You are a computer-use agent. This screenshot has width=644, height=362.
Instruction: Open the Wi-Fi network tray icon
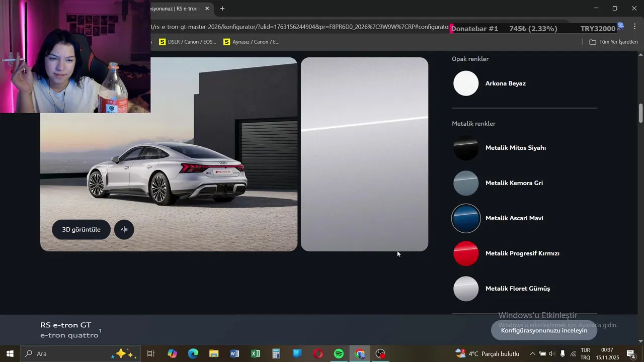pos(573,354)
